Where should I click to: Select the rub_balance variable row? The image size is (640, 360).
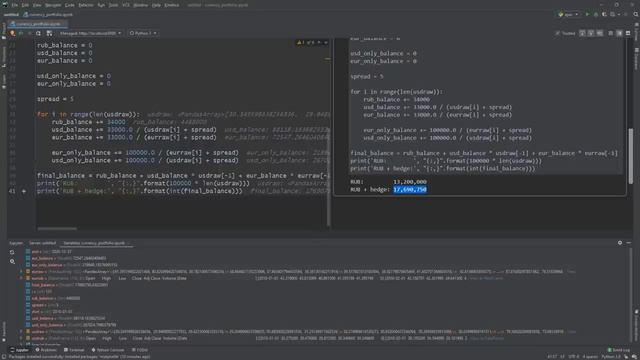tap(53, 298)
